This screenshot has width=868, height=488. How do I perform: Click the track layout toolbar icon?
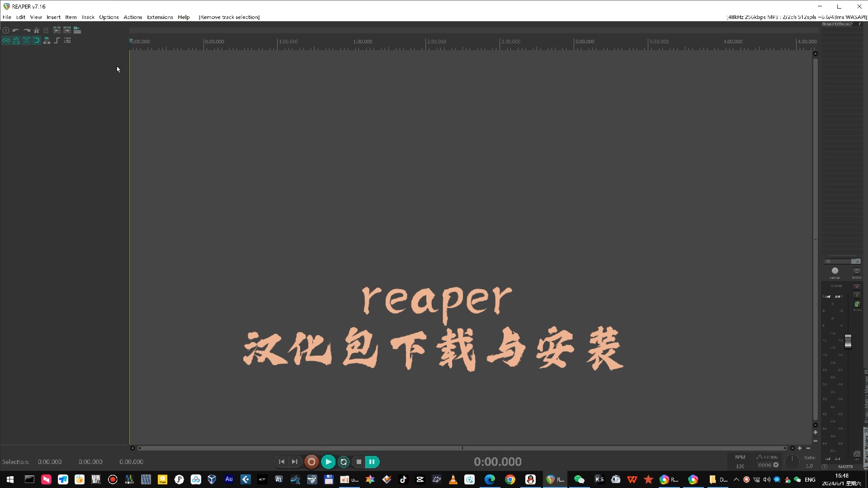pos(77,30)
